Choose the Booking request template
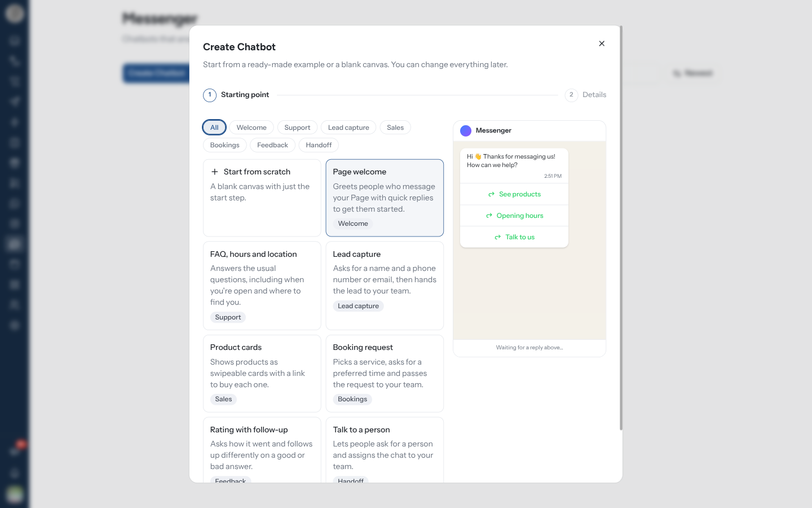 pyautogui.click(x=385, y=374)
